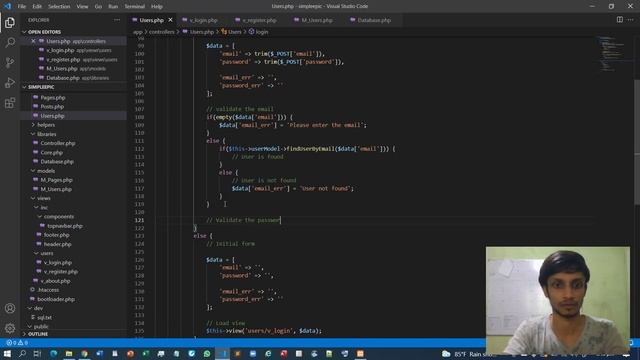Click the taskbar search icon

click(x=22, y=353)
